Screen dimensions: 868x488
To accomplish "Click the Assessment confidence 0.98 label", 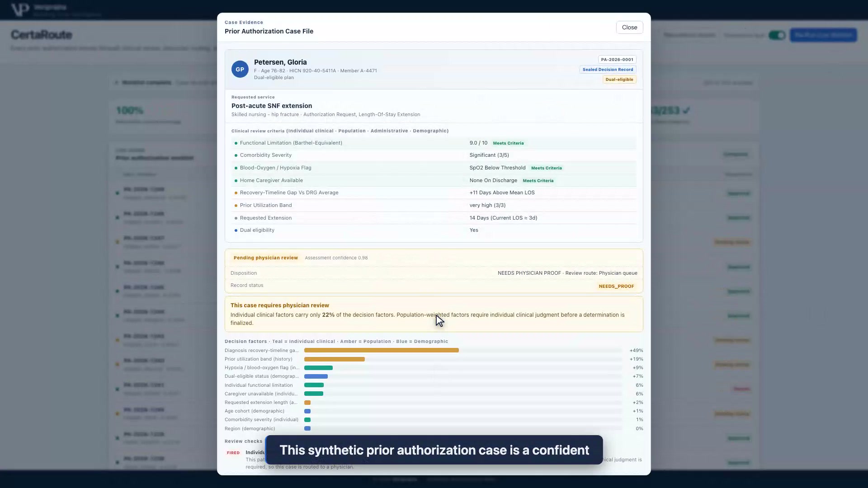I will tap(336, 258).
